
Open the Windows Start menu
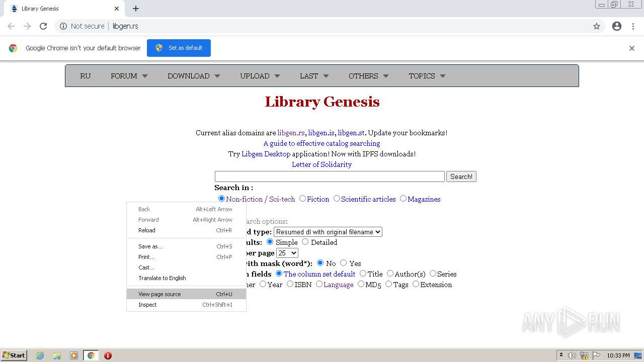pos(14,355)
